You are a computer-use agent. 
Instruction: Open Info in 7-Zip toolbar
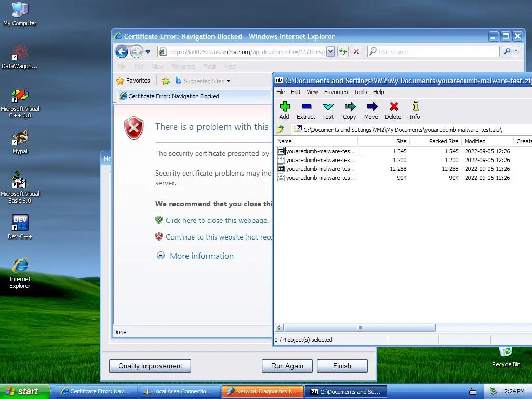(415, 111)
